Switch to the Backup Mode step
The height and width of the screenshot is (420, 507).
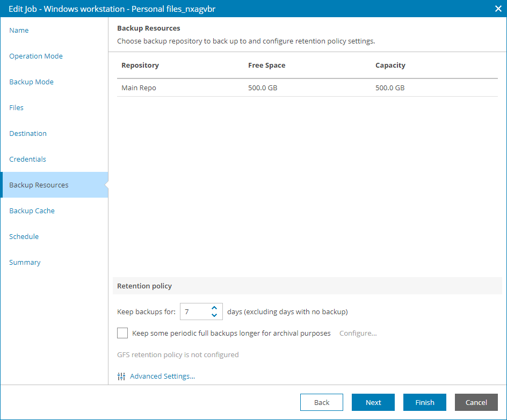coord(31,82)
